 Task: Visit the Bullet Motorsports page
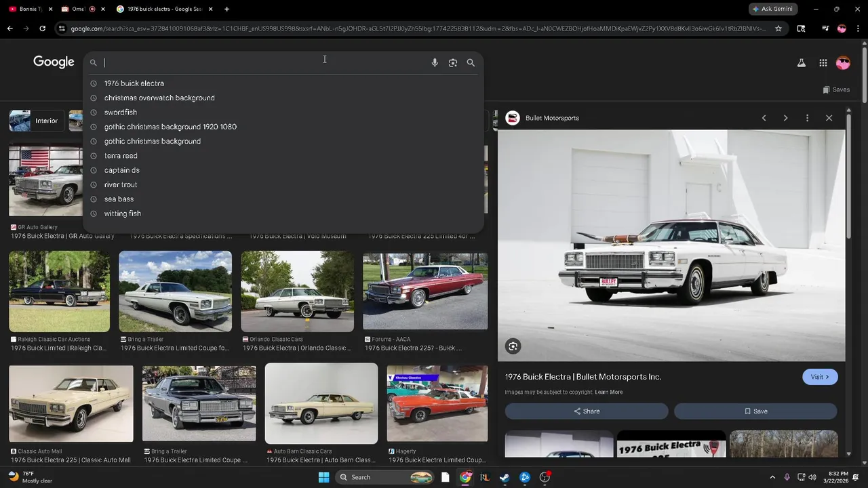820,377
